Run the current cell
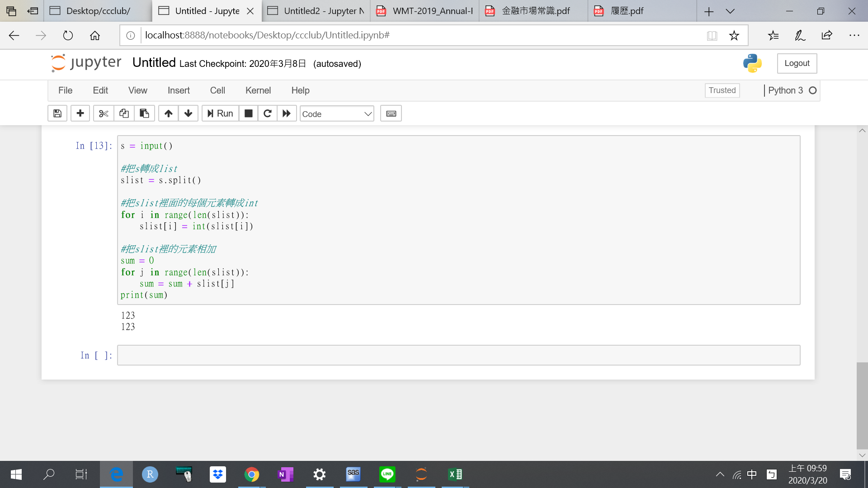 (220, 113)
